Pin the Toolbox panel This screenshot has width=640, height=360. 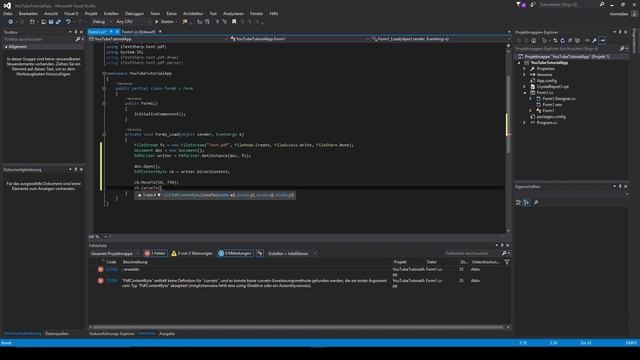click(x=76, y=32)
